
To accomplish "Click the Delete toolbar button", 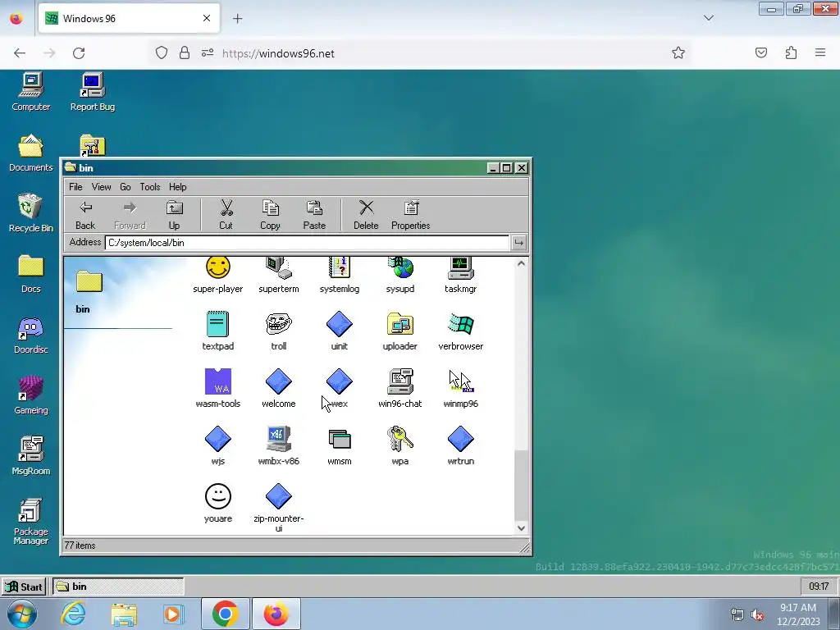I will (366, 215).
